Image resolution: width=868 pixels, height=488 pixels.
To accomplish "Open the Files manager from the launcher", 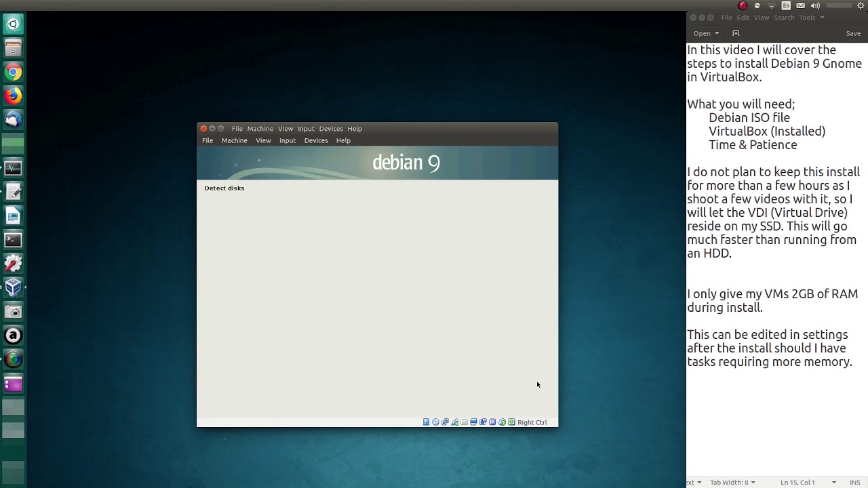I will coord(13,48).
